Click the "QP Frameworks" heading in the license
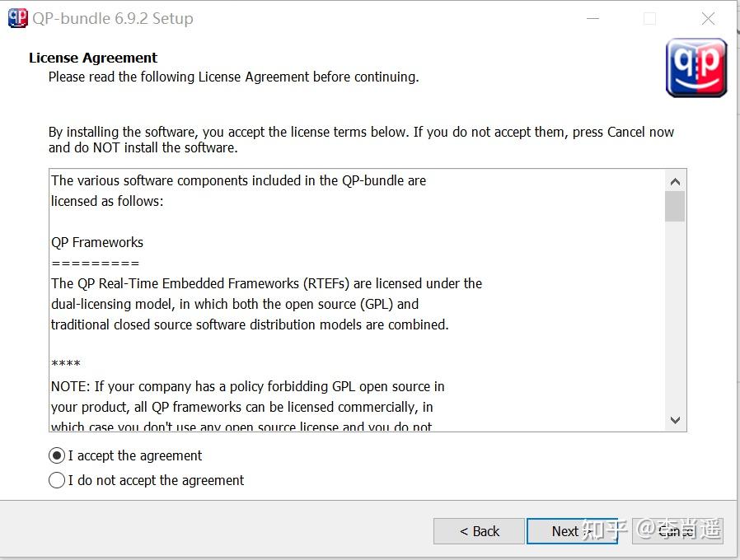This screenshot has width=740, height=560. [x=97, y=242]
